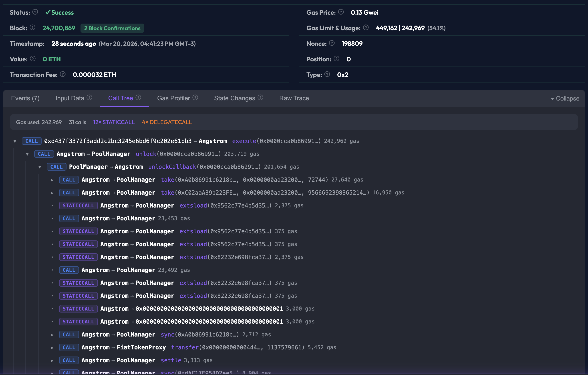This screenshot has height=375, width=588.
Task: Click the help icon next to Position
Action: pyautogui.click(x=336, y=58)
